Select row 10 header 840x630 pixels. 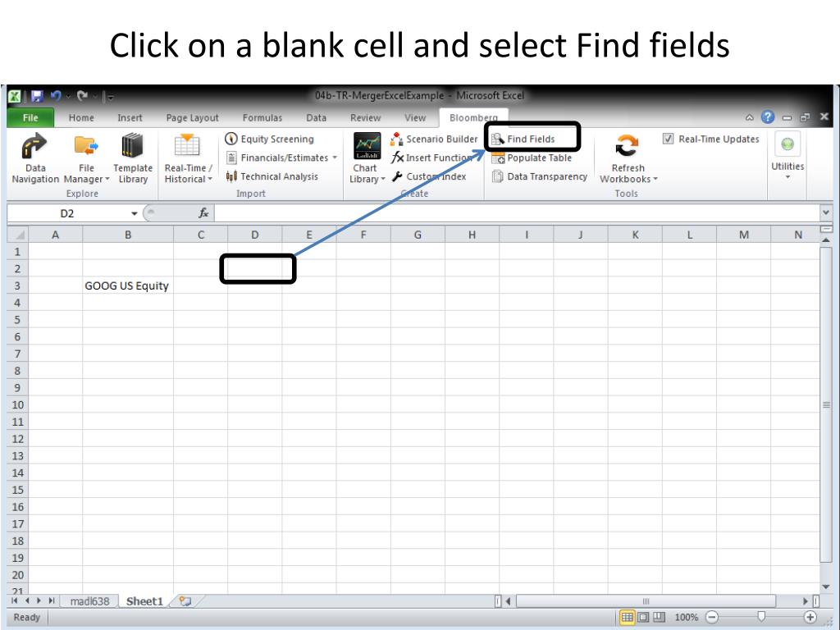click(x=18, y=404)
